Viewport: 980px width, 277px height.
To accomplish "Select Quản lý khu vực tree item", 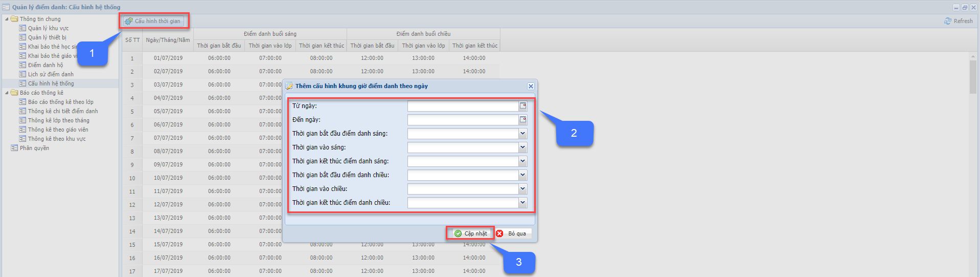I will pyautogui.click(x=48, y=28).
